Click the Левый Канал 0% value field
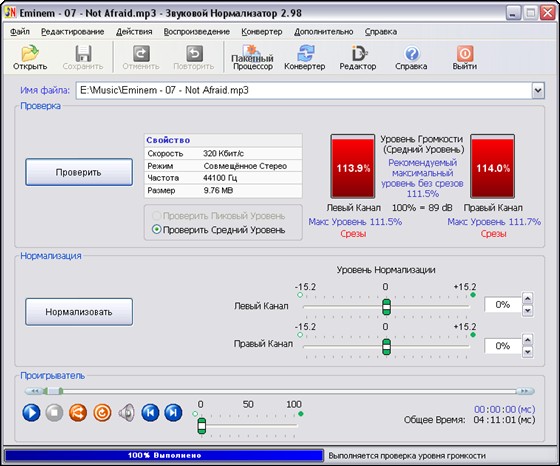 [502, 305]
